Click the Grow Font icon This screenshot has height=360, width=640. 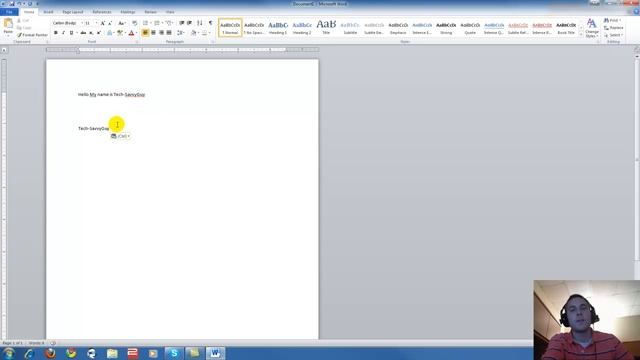[x=102, y=23]
